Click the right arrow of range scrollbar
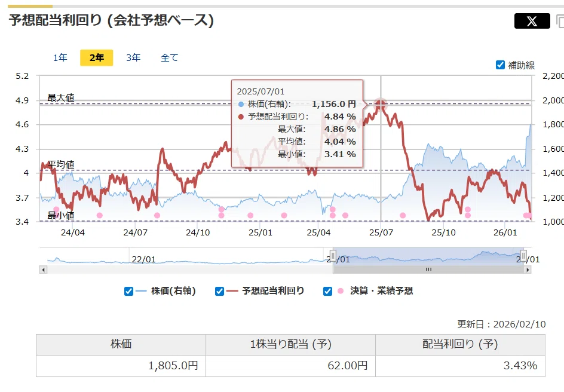The height and width of the screenshot is (392, 564). coord(528,269)
